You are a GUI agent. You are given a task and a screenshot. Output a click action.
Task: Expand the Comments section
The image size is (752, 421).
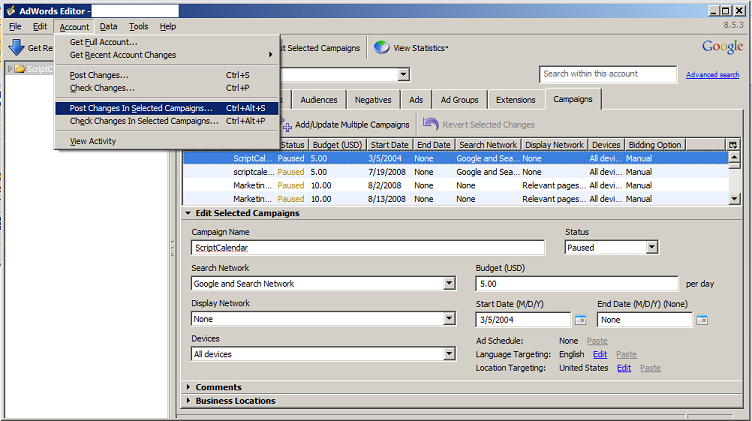click(188, 387)
